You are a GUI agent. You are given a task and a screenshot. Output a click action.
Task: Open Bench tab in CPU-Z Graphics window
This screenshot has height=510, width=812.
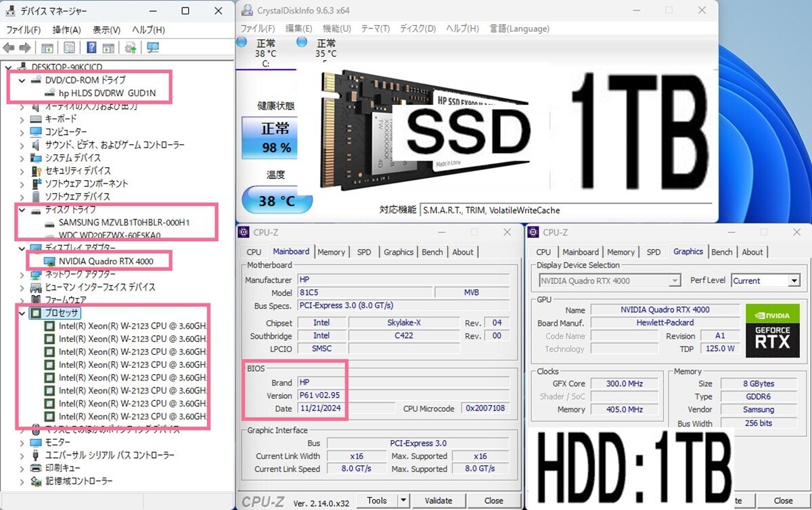coord(722,252)
